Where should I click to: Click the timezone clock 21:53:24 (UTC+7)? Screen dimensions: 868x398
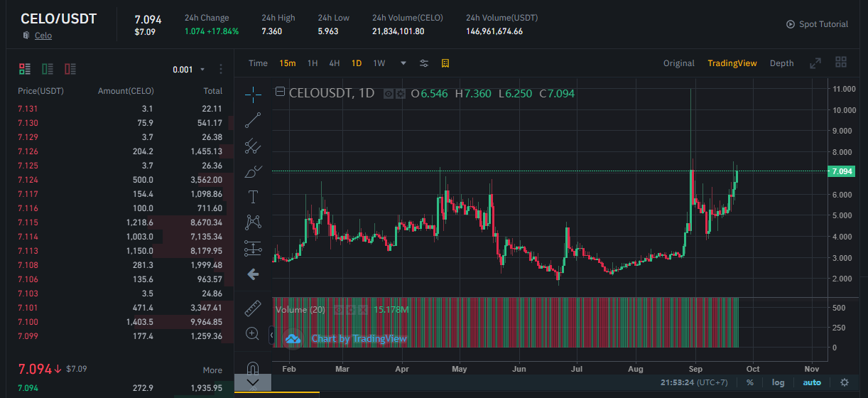click(x=693, y=382)
